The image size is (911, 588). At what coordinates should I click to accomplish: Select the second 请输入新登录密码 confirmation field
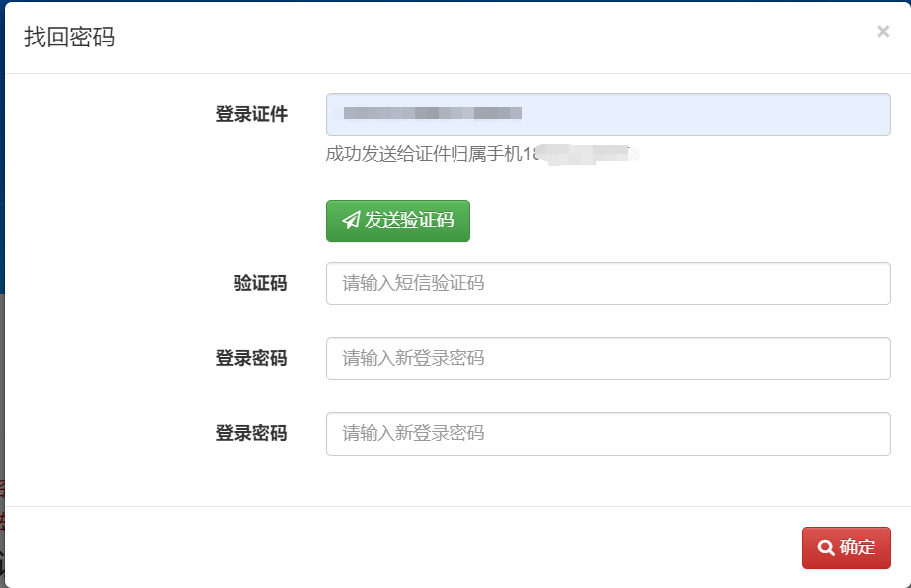click(609, 434)
